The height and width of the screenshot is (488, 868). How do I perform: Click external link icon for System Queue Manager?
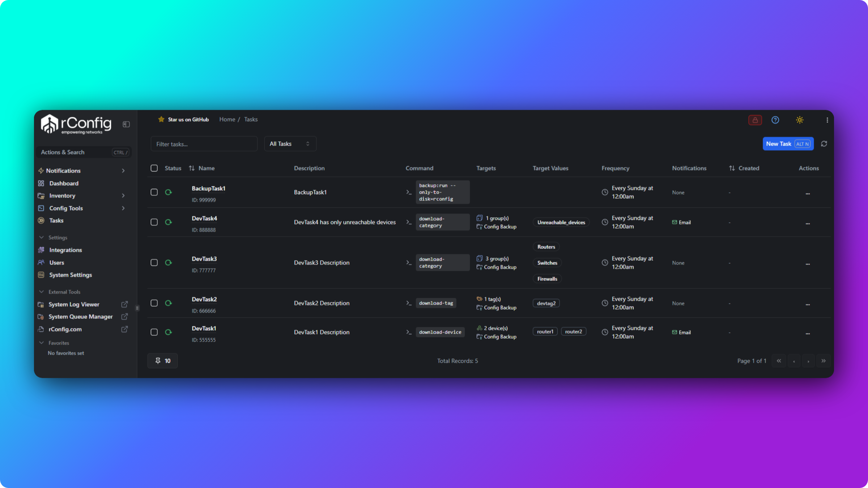124,317
